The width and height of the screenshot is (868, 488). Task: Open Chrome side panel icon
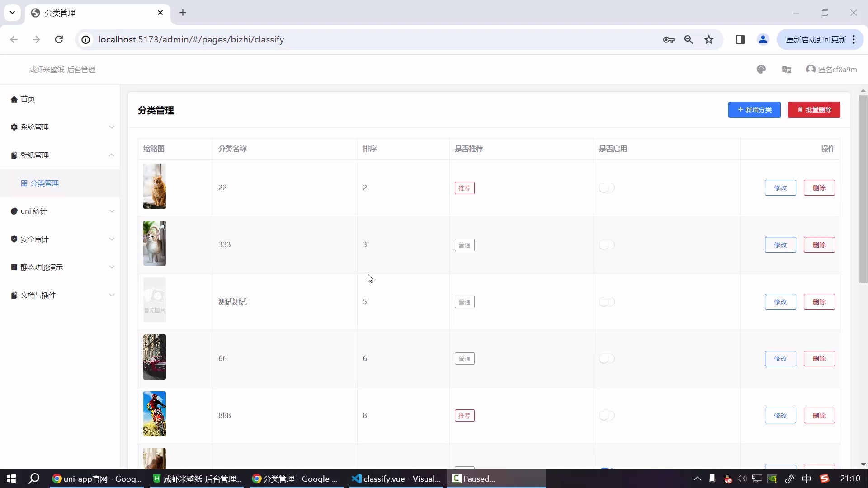coord(740,40)
